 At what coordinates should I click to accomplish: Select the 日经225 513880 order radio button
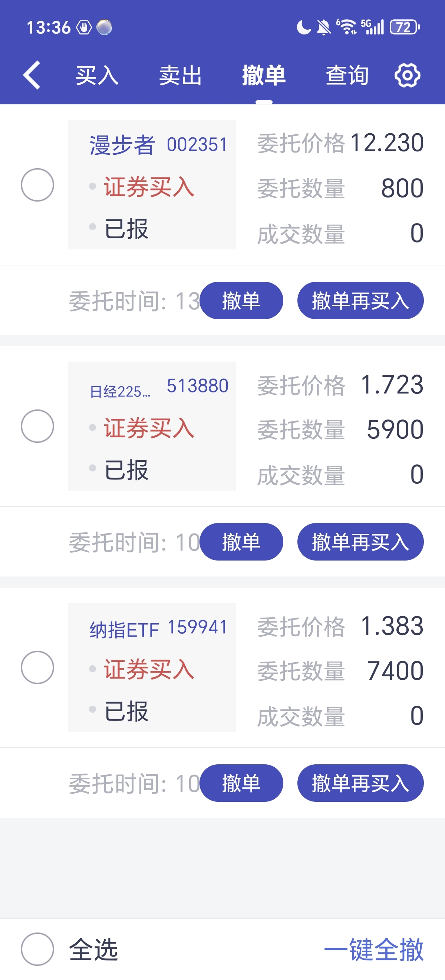tap(37, 426)
